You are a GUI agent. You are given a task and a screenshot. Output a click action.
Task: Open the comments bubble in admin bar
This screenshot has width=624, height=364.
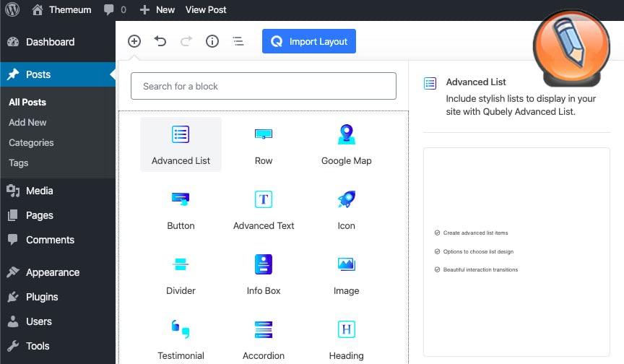point(115,9)
